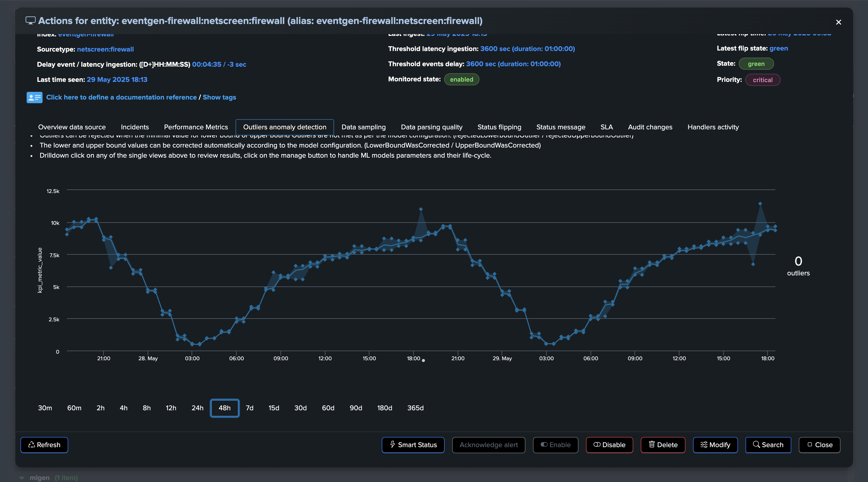Viewport: 868px width, 482px height.
Task: Open the Modify sliders button
Action: coord(715,445)
